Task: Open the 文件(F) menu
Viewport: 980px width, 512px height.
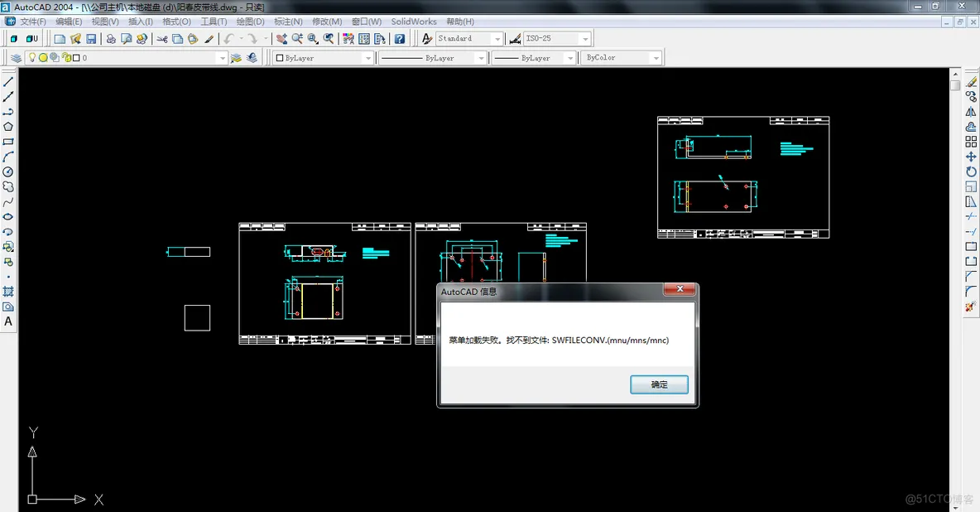Action: pyautogui.click(x=33, y=22)
